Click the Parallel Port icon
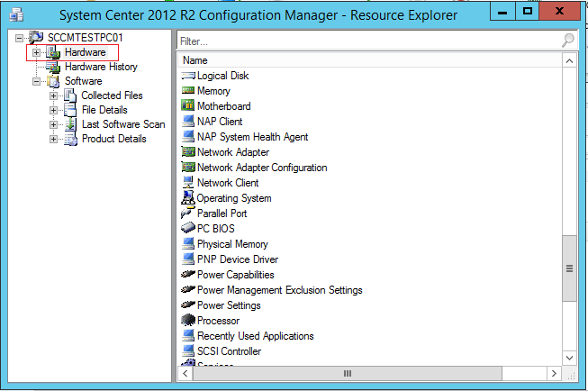 [x=188, y=213]
